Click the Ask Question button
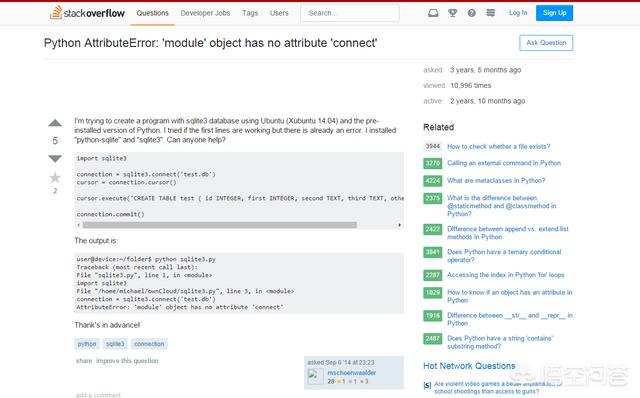The image size is (640, 398). 546,43
